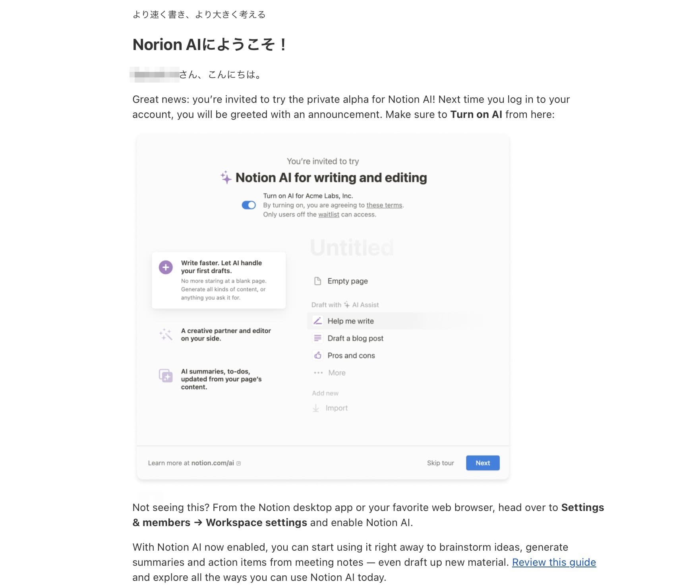Choose Draft a blog post
Screen dimensions: 700x588
point(355,338)
